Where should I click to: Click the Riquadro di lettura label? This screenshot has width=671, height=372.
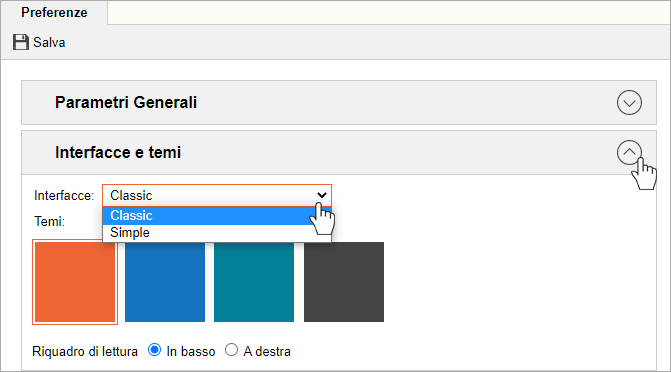pos(85,351)
